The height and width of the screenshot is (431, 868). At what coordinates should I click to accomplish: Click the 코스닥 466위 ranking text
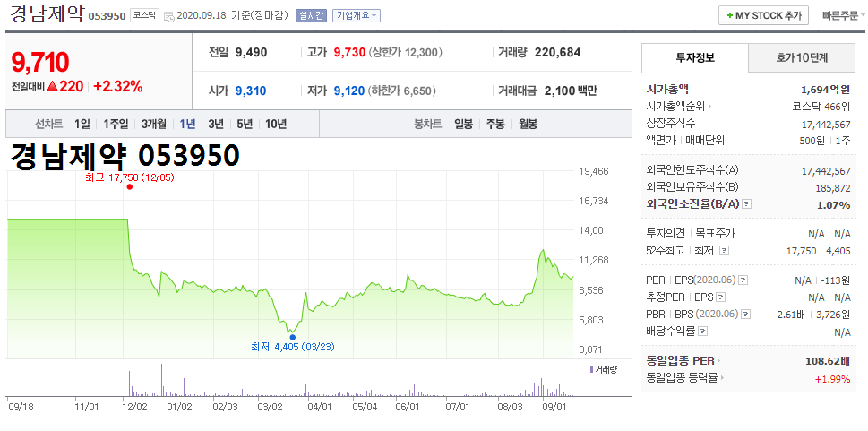pyautogui.click(x=821, y=106)
